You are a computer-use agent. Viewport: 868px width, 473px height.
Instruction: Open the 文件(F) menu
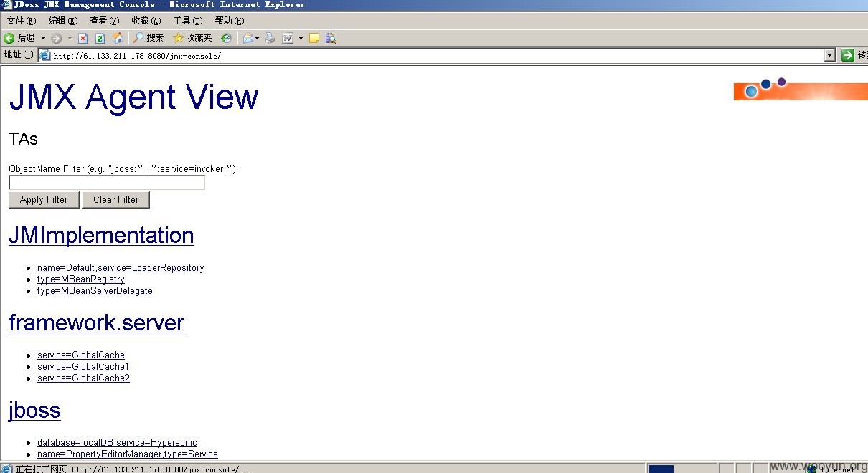coord(21,21)
